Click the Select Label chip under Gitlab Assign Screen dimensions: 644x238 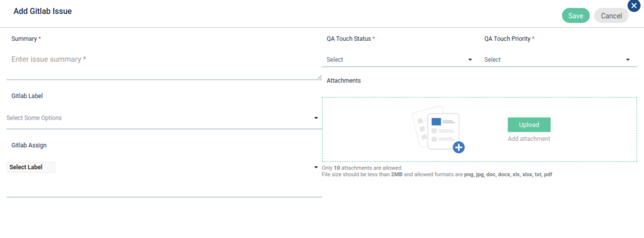click(30, 167)
